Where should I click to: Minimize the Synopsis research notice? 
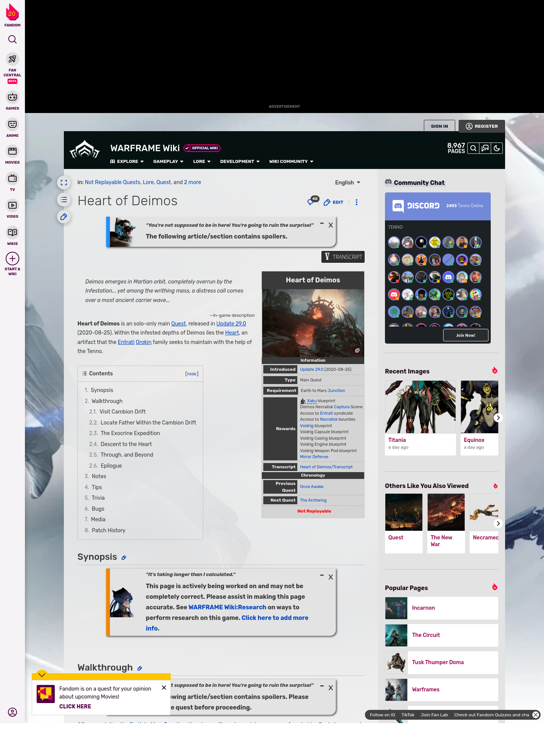coord(322,575)
